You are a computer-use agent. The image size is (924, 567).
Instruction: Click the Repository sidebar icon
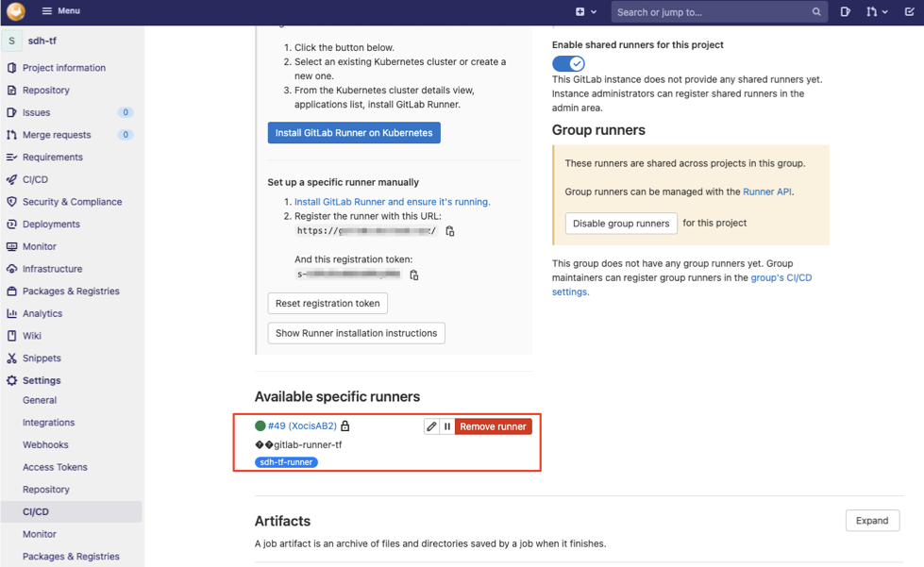click(x=11, y=90)
